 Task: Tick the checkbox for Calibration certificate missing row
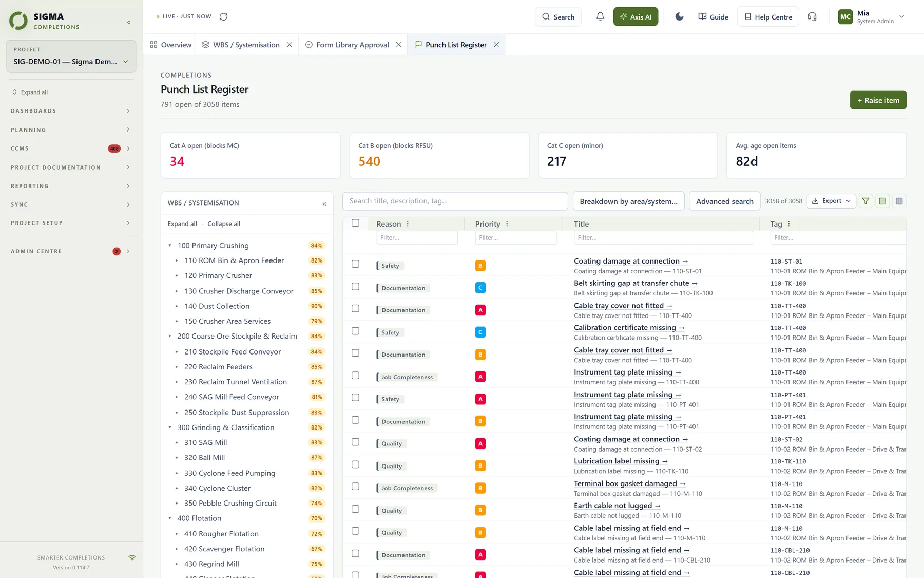pos(355,331)
